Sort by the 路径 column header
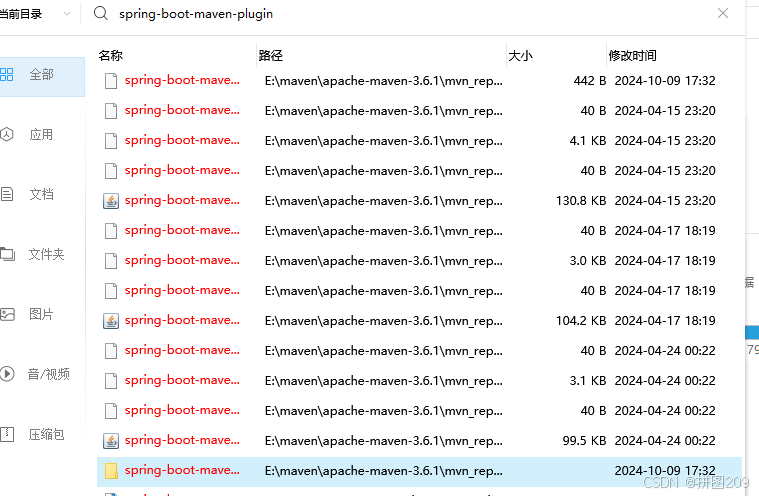759x496 pixels. click(x=271, y=56)
